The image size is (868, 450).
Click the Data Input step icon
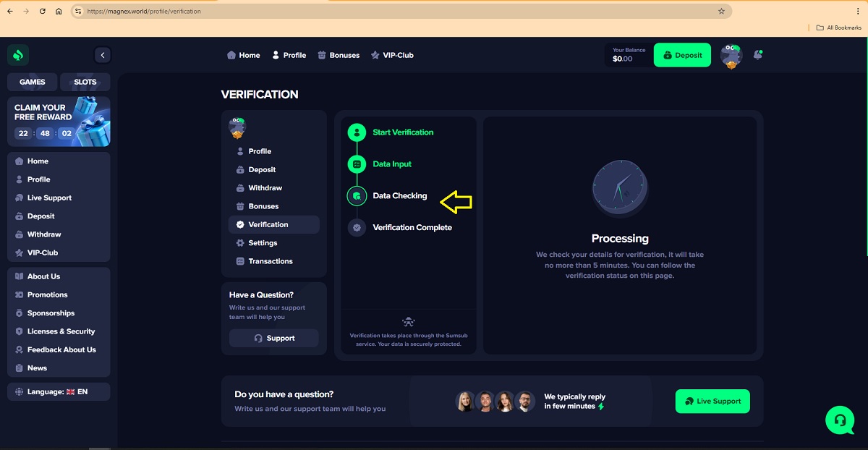357,164
